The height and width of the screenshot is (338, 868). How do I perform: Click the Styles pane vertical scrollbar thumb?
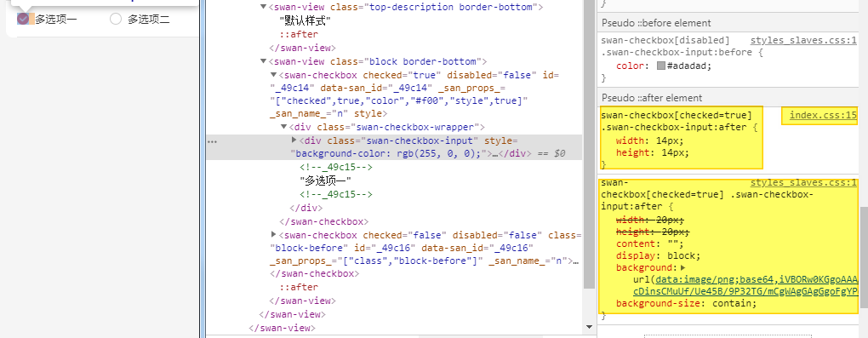(864, 258)
